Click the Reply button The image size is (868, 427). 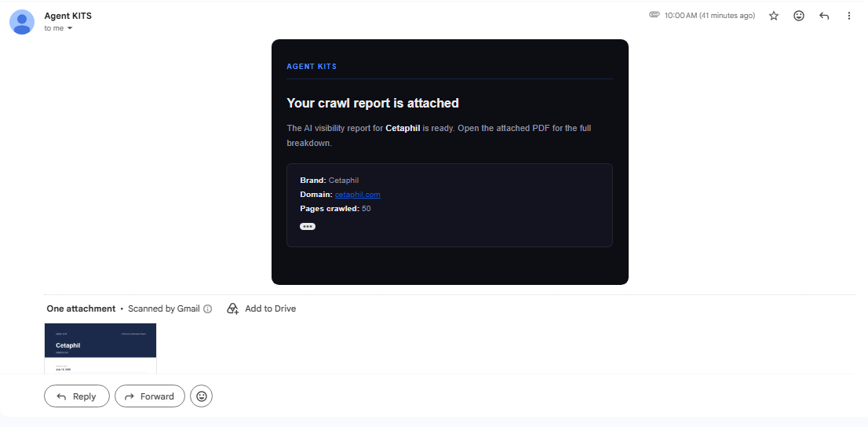pos(77,396)
